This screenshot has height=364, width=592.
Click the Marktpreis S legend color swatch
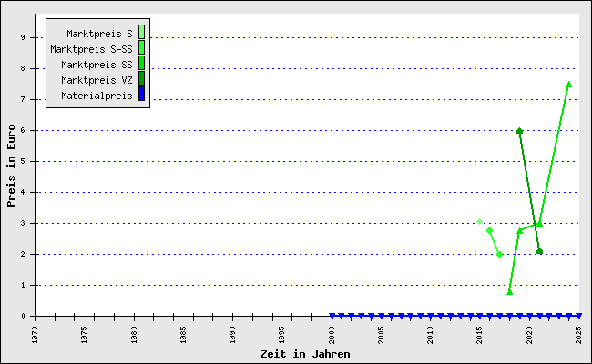click(141, 32)
